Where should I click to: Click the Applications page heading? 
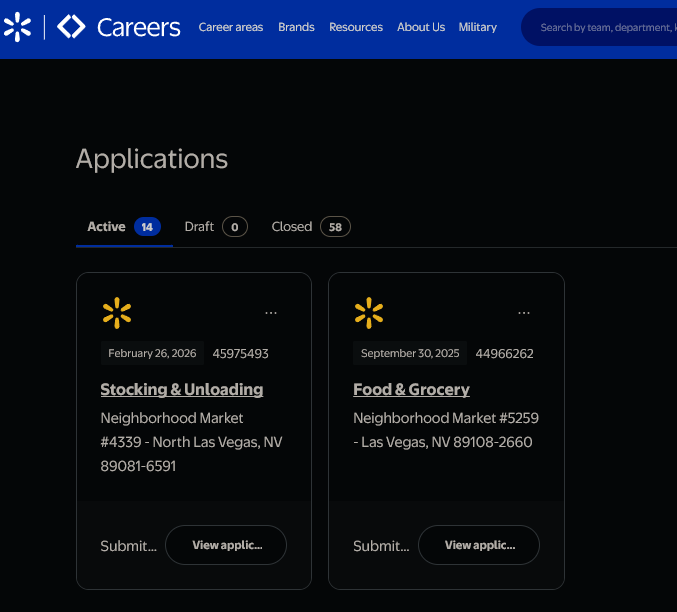click(152, 159)
